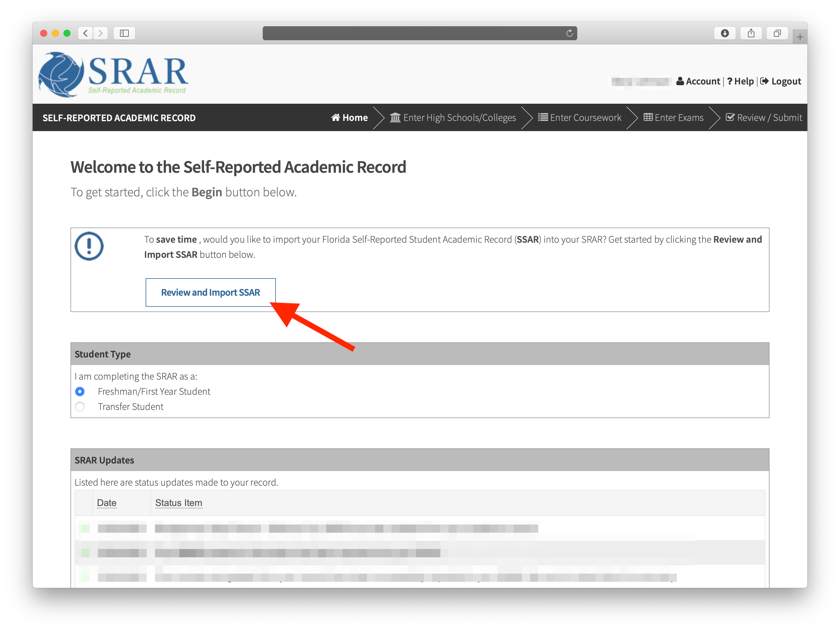Select the Transfer Student option
This screenshot has height=631, width=840.
click(80, 406)
